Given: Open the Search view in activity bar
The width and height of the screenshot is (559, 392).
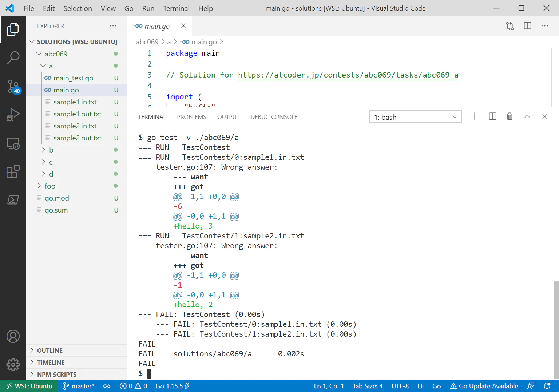Looking at the screenshot, I should click(13, 58).
